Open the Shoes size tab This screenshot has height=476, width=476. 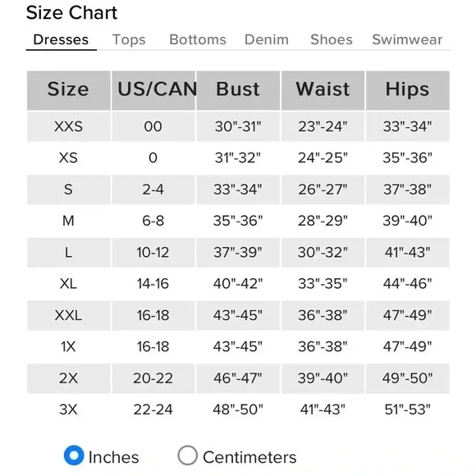[332, 39]
